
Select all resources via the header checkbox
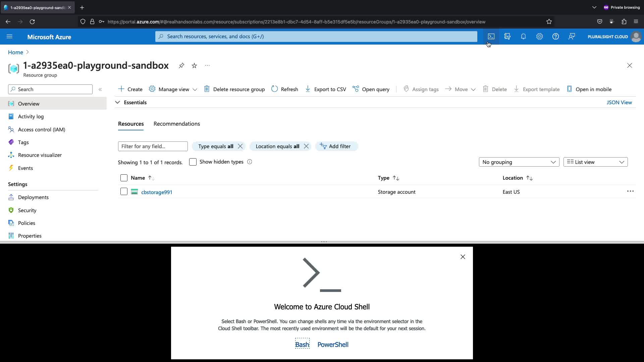(x=124, y=178)
